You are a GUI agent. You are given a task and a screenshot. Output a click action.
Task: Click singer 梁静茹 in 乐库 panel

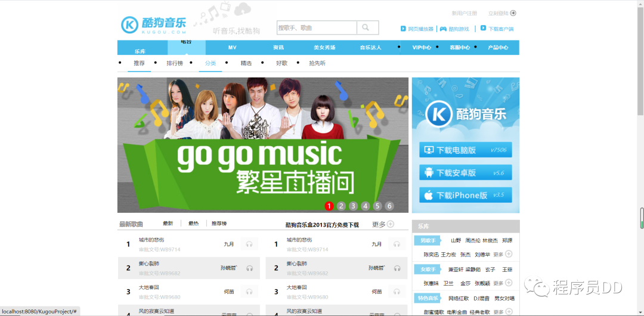point(473,269)
